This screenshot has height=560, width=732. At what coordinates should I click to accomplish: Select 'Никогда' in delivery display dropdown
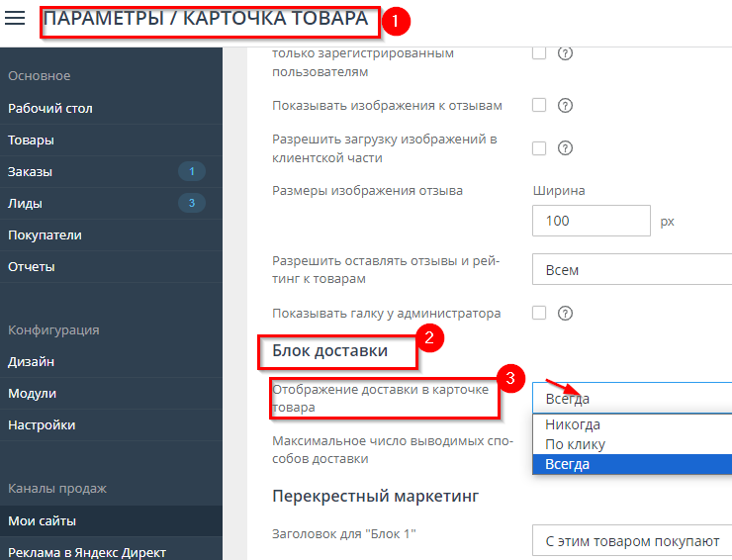coord(573,425)
